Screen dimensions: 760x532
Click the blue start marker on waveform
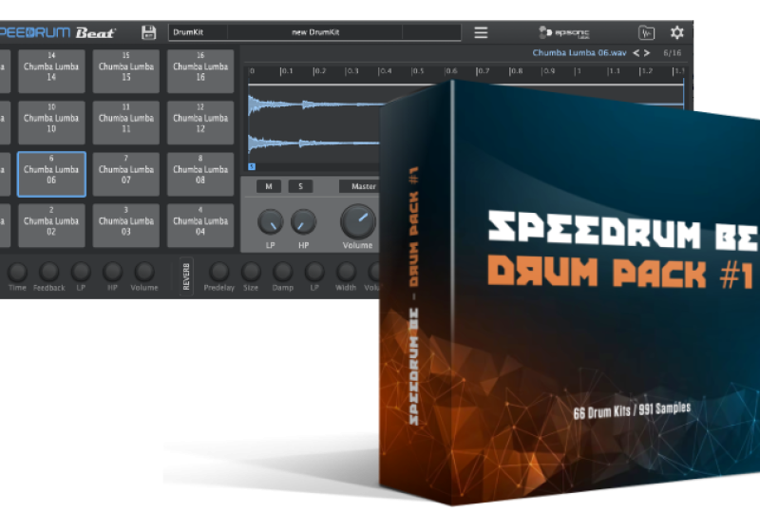[252, 165]
